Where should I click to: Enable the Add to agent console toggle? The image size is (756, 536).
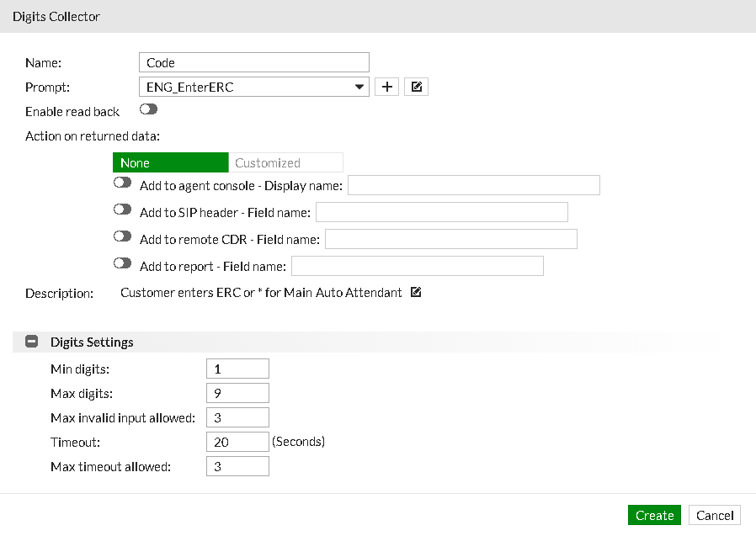[x=122, y=183]
